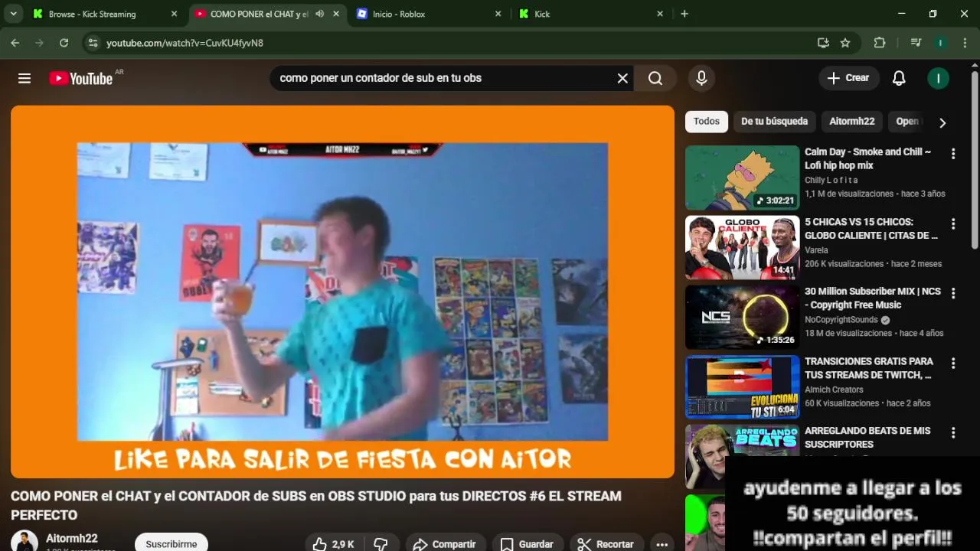The width and height of the screenshot is (980, 551).
Task: Open options for 5 Chicas vs 15 Chicos
Action: [953, 224]
